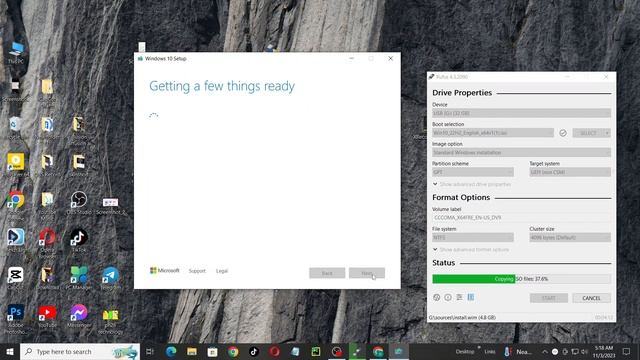
Task: Open File Explorer from the taskbar
Action: point(191,351)
